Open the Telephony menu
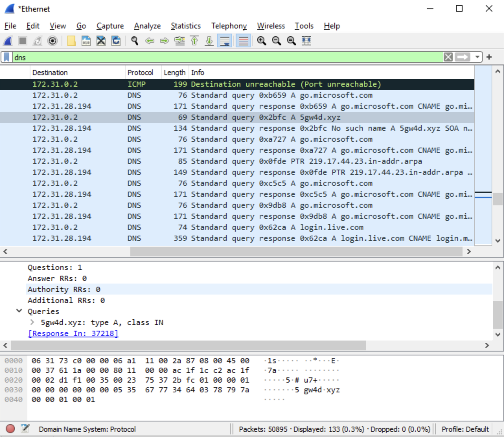The height and width of the screenshot is (437, 504). point(229,26)
